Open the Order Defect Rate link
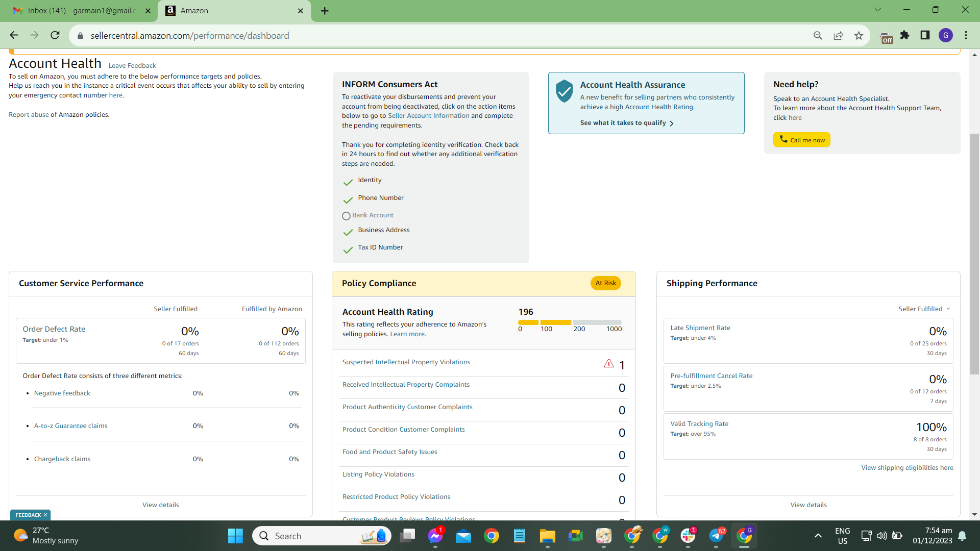Screen dimensions: 980x551 (54, 329)
